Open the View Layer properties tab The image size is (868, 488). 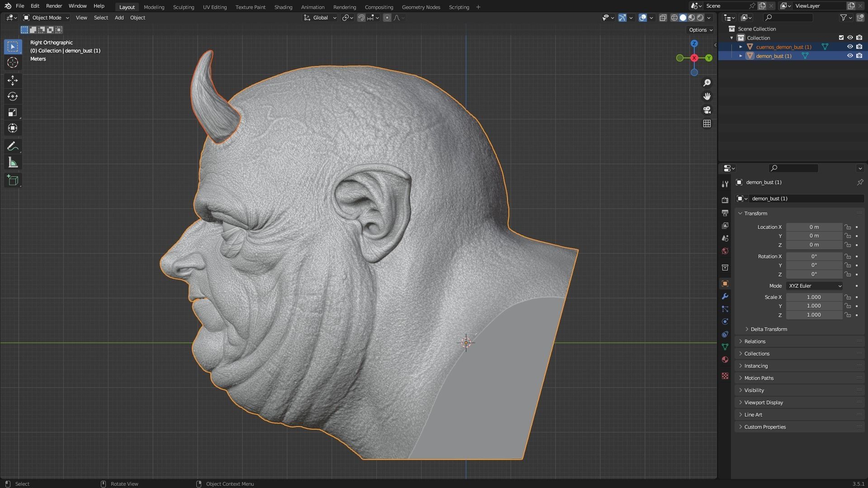tap(725, 226)
